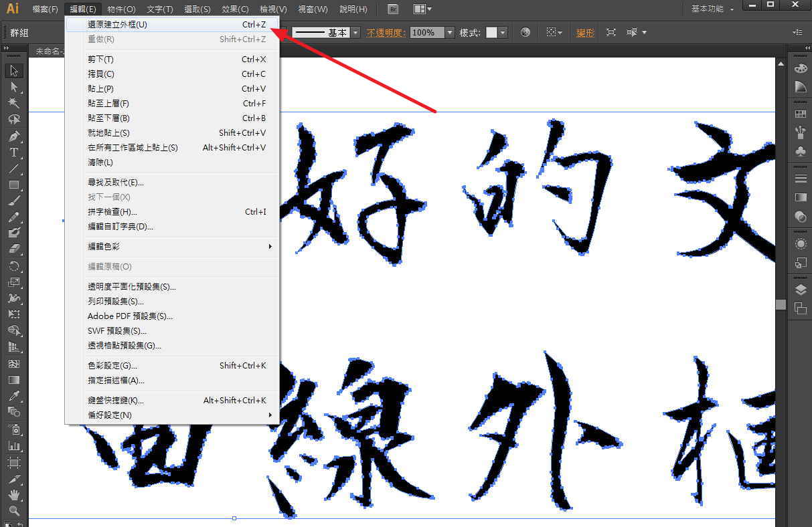The image size is (812, 527).
Task: Select the Paintbrush tool
Action: pos(14,201)
